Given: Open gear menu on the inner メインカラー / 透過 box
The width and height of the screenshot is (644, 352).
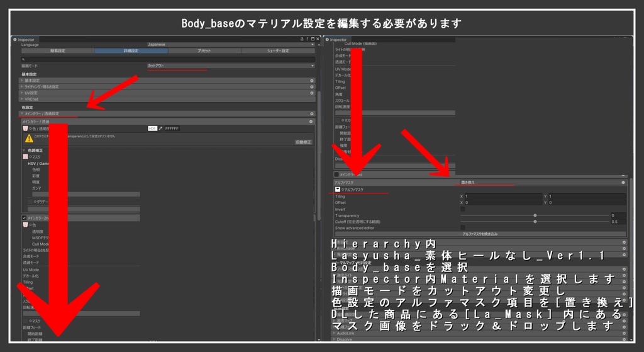Looking at the screenshot, I should (x=311, y=122).
